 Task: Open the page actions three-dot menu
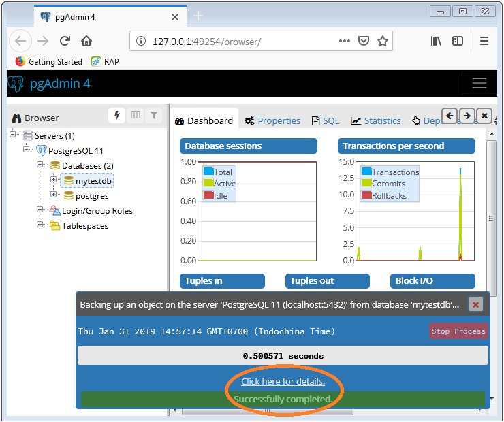(344, 41)
